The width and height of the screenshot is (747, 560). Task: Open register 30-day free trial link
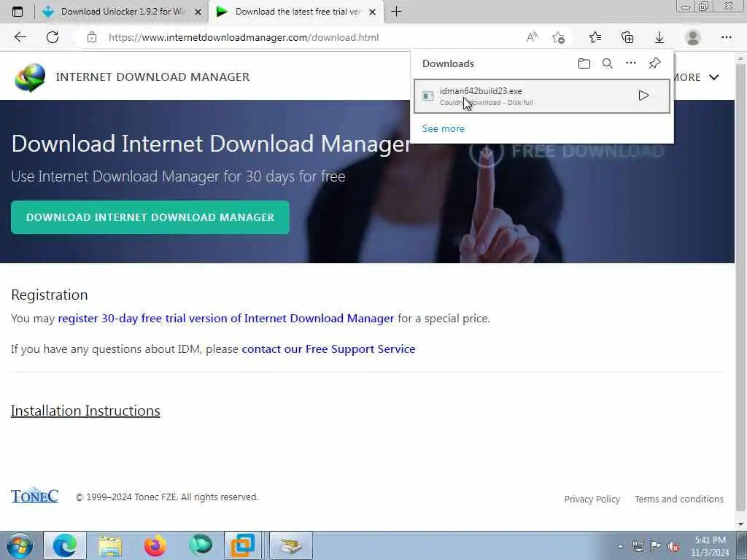click(x=226, y=318)
